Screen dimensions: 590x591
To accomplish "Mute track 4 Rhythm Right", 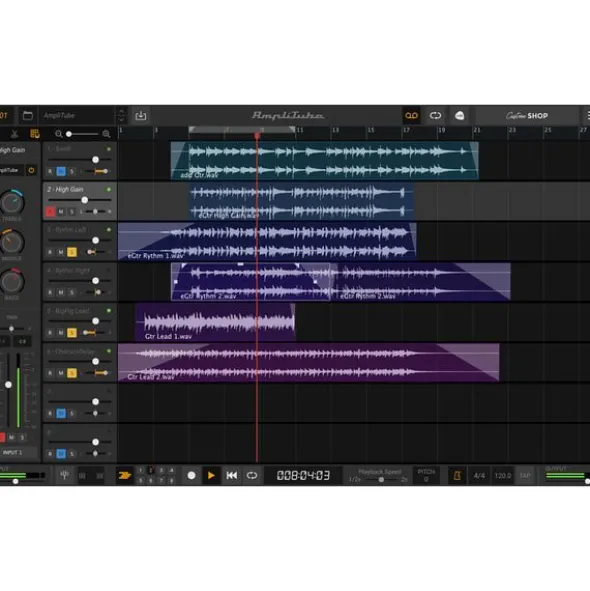I will (x=61, y=292).
